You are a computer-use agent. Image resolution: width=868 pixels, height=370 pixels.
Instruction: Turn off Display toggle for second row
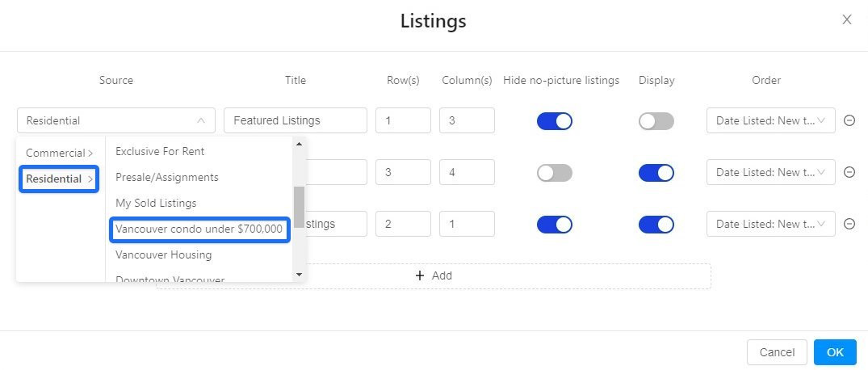click(656, 173)
